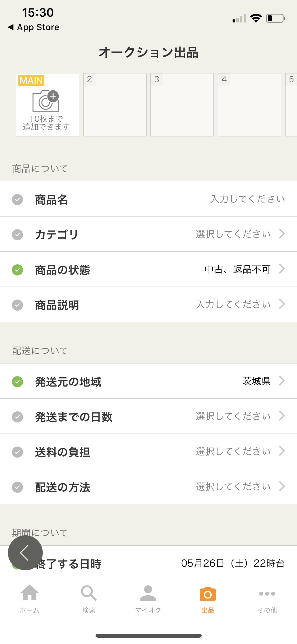This screenshot has width=297, height=644.
Task: Tap the MAIN photo camera add icon
Action: point(46,101)
